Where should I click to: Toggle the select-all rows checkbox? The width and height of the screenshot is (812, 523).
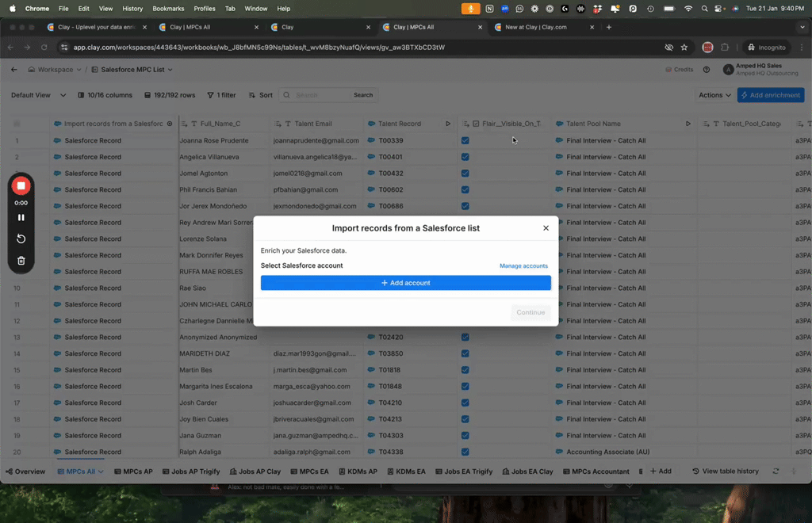[17, 124]
